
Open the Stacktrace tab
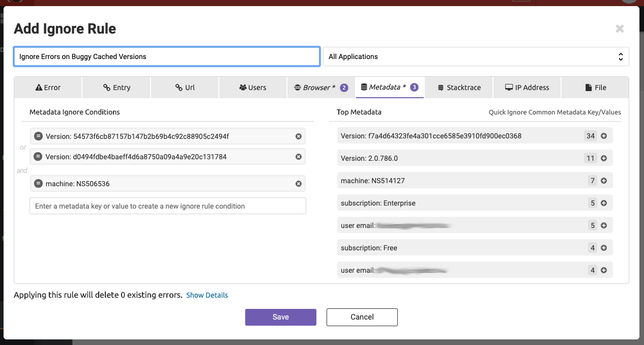[459, 88]
